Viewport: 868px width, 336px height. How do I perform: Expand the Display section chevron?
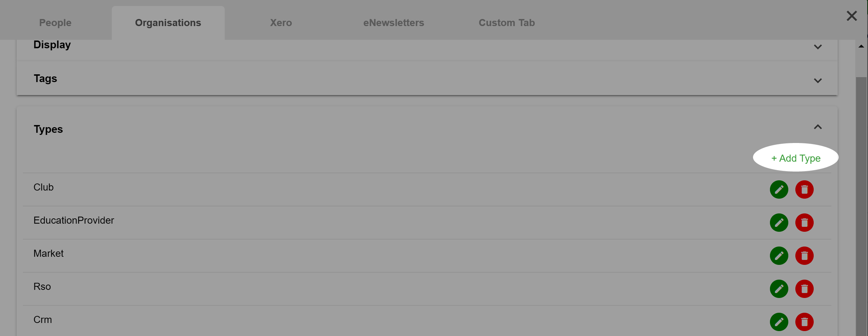(818, 47)
